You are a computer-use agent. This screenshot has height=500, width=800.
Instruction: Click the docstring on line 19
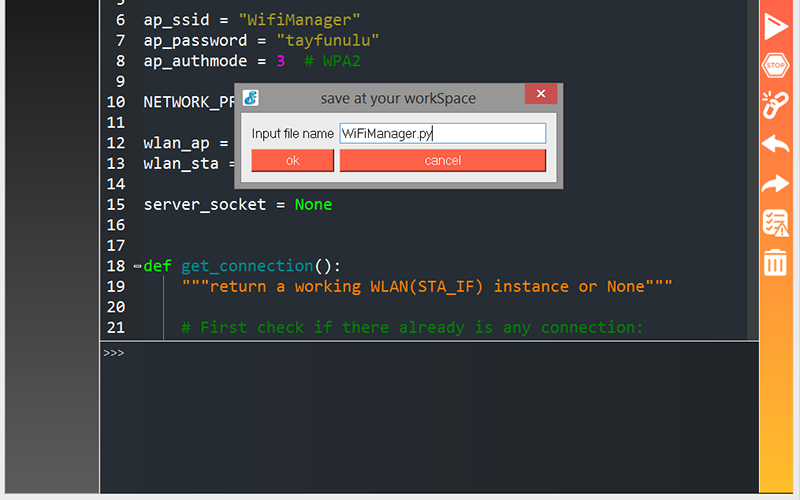tap(426, 287)
